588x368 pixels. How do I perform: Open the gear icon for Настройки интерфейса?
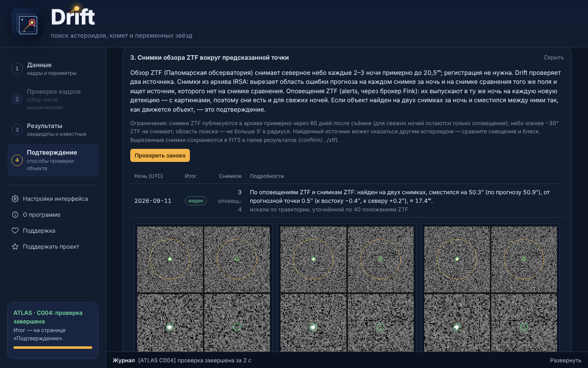click(x=15, y=199)
